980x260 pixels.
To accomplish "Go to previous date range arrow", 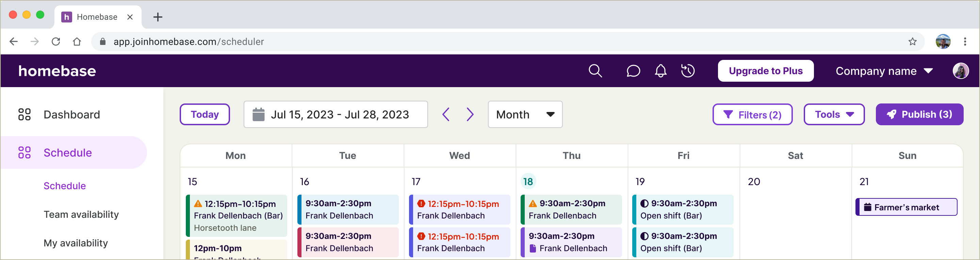I will 446,114.
